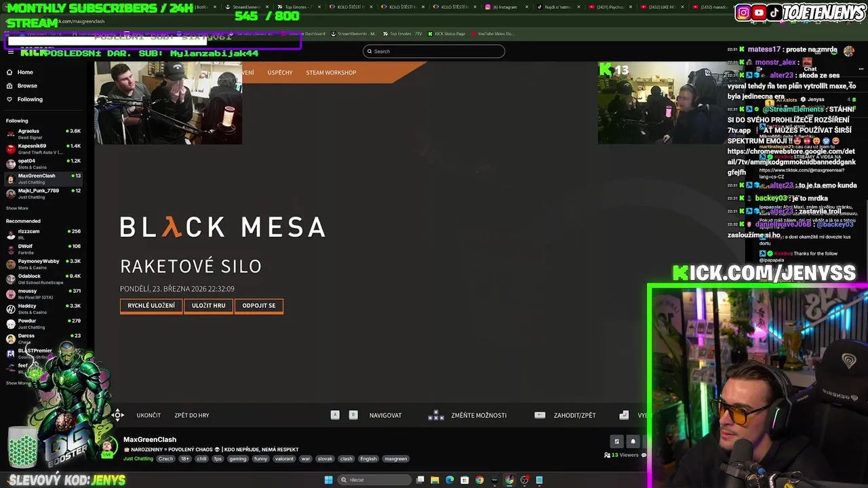Open rizzzcam recommended channel
868x488 pixels.
pos(43,234)
